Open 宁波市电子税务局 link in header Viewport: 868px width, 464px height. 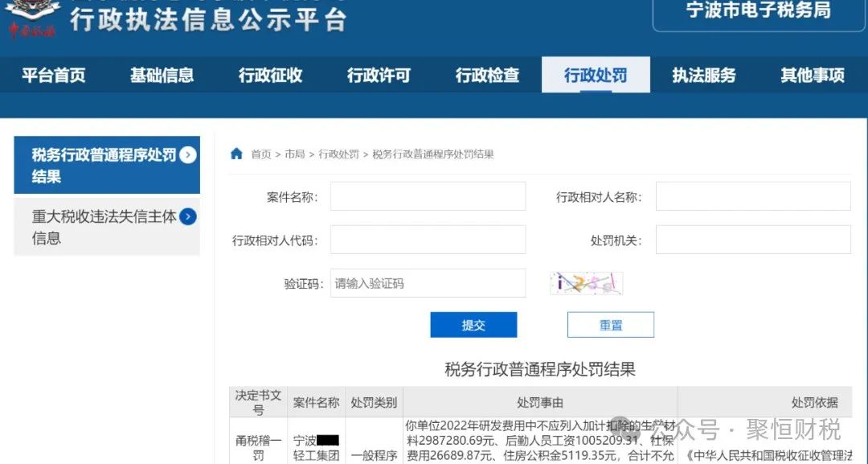click(759, 11)
